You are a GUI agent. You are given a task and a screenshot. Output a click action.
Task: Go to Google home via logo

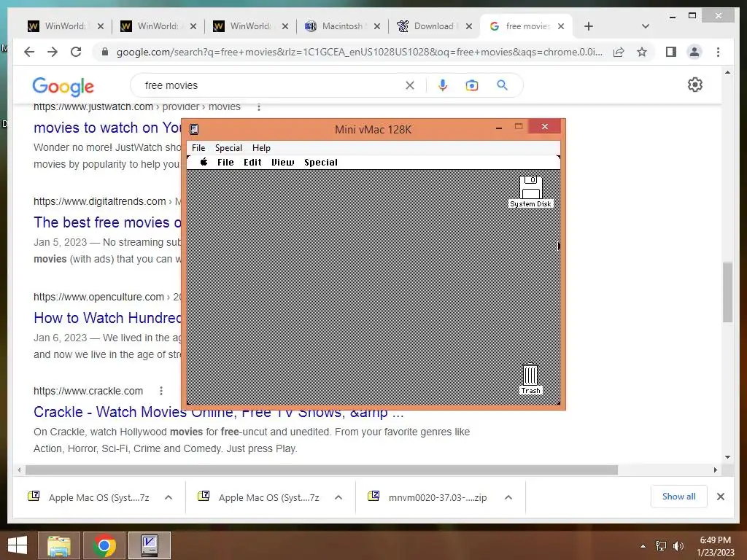pyautogui.click(x=63, y=86)
